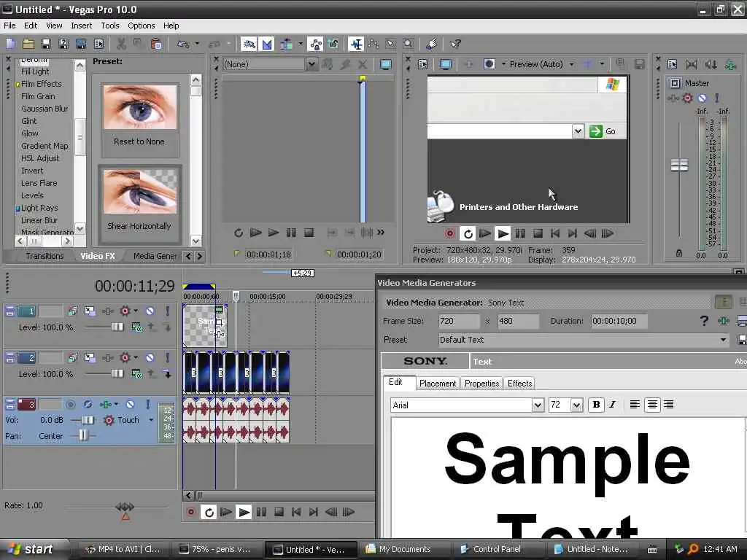
Task: Open the Preset Default Text dropdown
Action: click(723, 340)
